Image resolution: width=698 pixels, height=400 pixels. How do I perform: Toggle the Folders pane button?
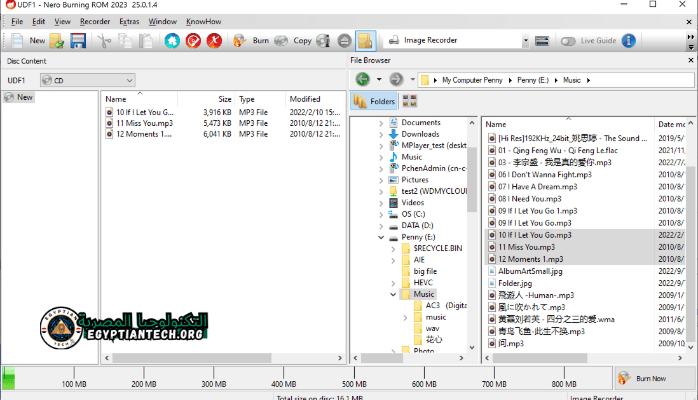375,101
